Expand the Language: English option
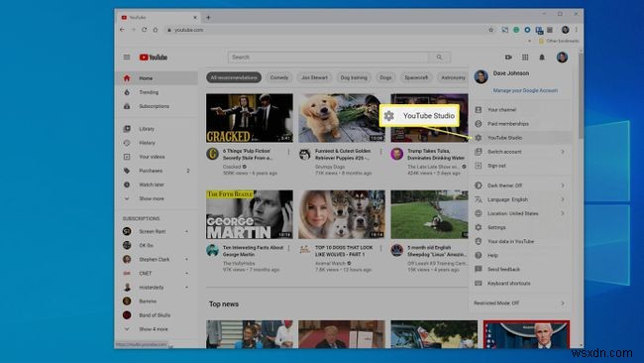Viewport: 644px width, 363px height. click(520, 199)
